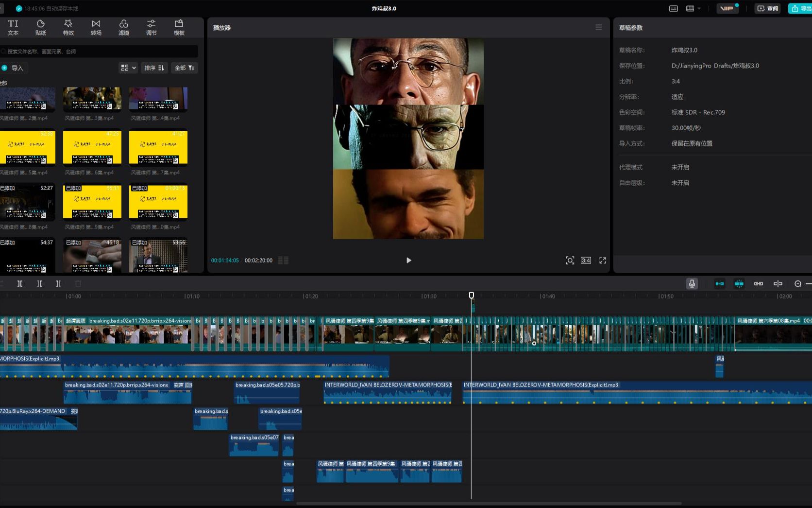Enter fullscreen preview in the player
Screen dimensions: 812x508
(x=602, y=261)
